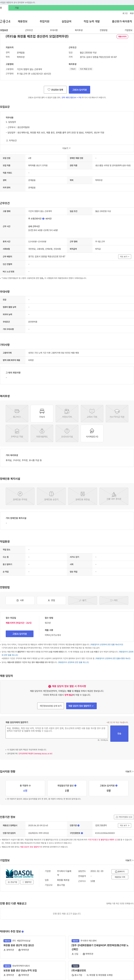Click the 건물 내부 경사로 icon
Image resolution: width=134 pixels, height=980 pixels.
pyautogui.click(x=114, y=496)
